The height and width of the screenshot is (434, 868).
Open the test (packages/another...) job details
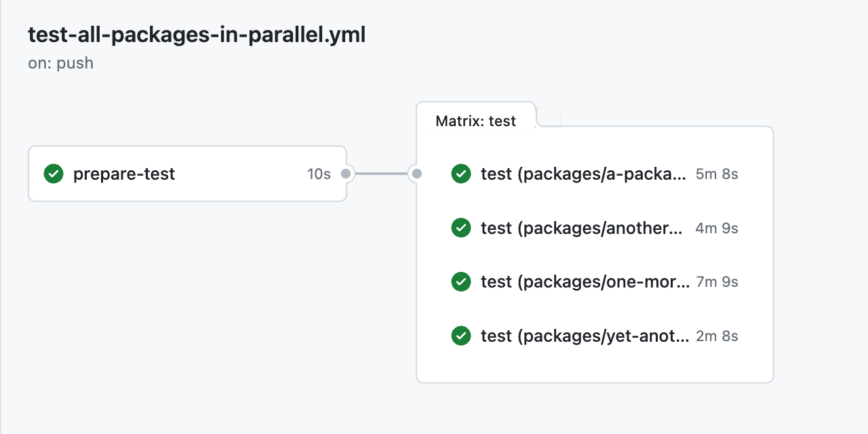point(583,228)
